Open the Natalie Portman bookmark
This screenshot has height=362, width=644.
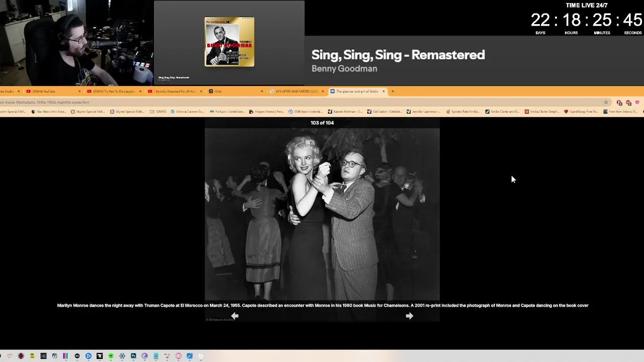345,112
